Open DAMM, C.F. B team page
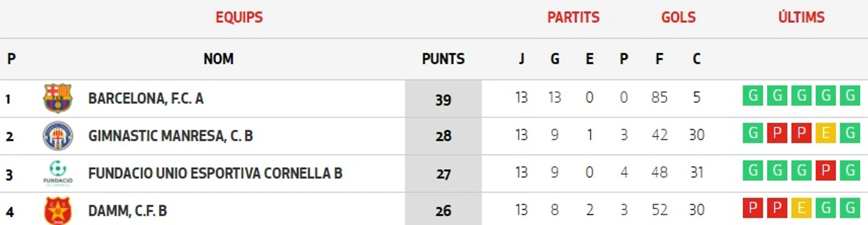This screenshot has width=868, height=225. [127, 211]
